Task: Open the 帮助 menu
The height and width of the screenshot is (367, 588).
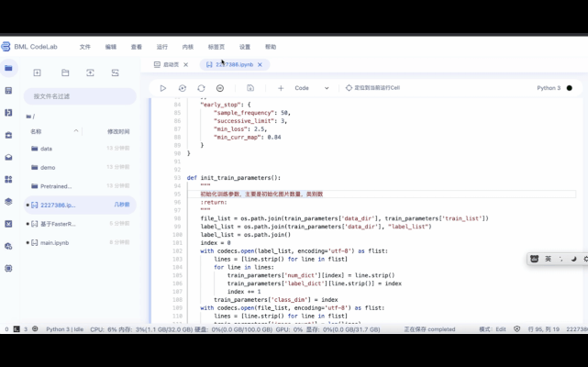Action: pyautogui.click(x=271, y=47)
